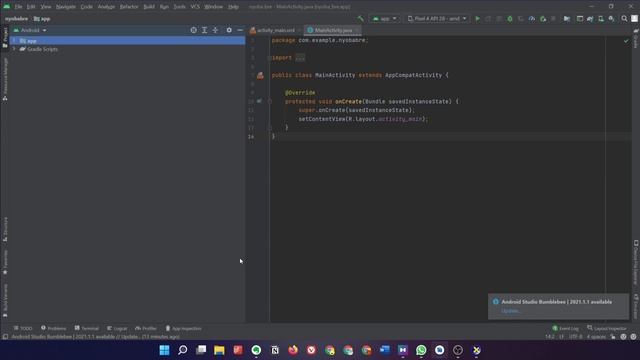Expand the Gradle Scripts tree node
Screen dimensions: 640x360
[14, 49]
